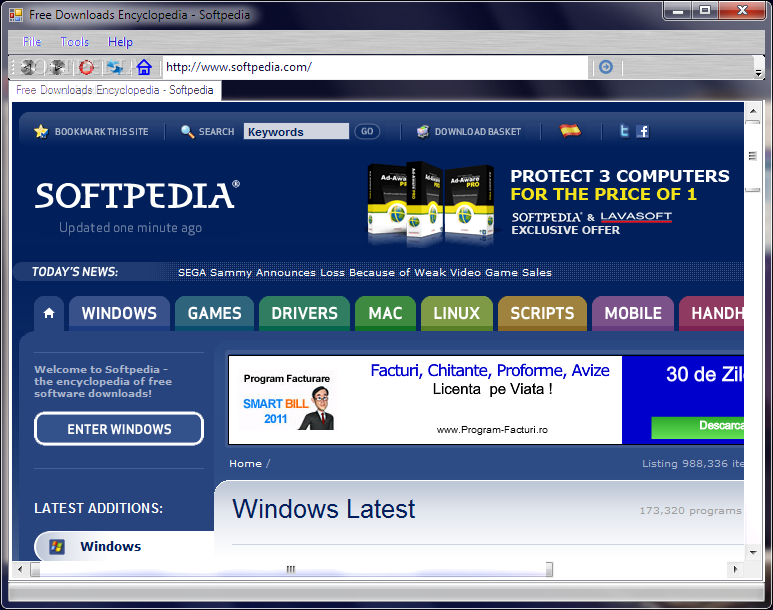Open the Windows category tab
This screenshot has width=773, height=610.
coord(119,313)
